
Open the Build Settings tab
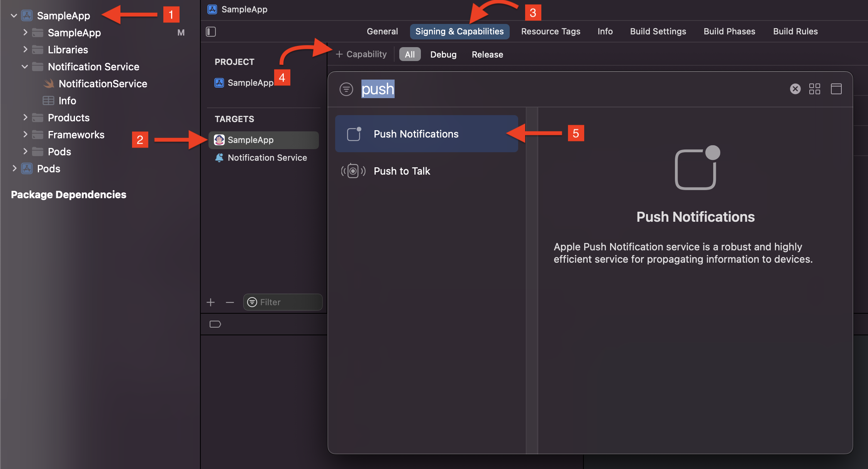(658, 32)
